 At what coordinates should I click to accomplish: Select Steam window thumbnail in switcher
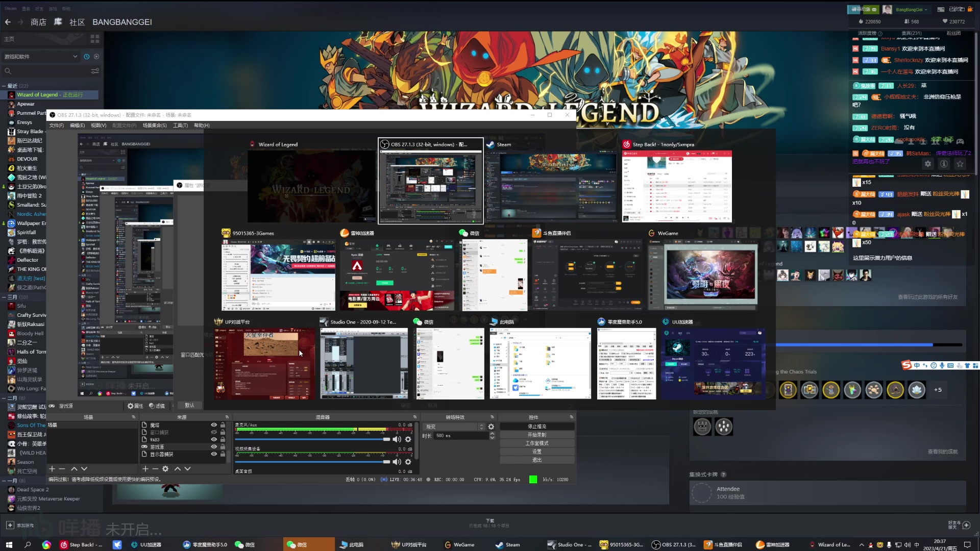551,186
